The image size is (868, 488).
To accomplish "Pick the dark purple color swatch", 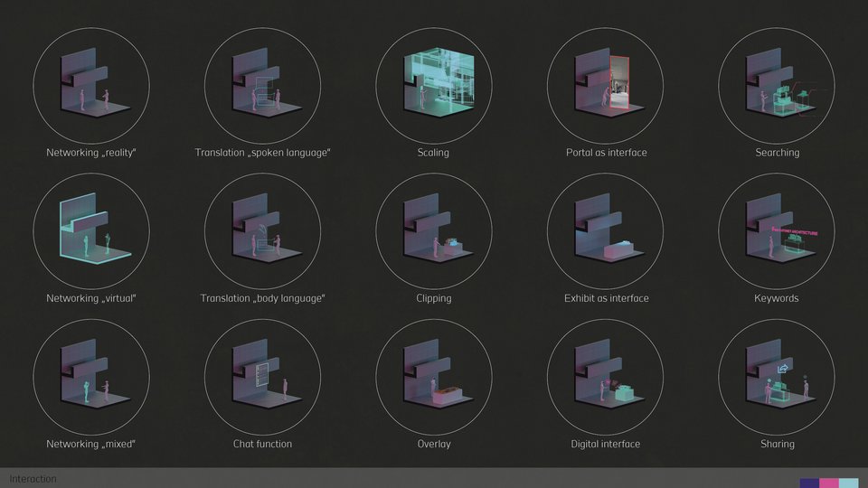I will (809, 483).
